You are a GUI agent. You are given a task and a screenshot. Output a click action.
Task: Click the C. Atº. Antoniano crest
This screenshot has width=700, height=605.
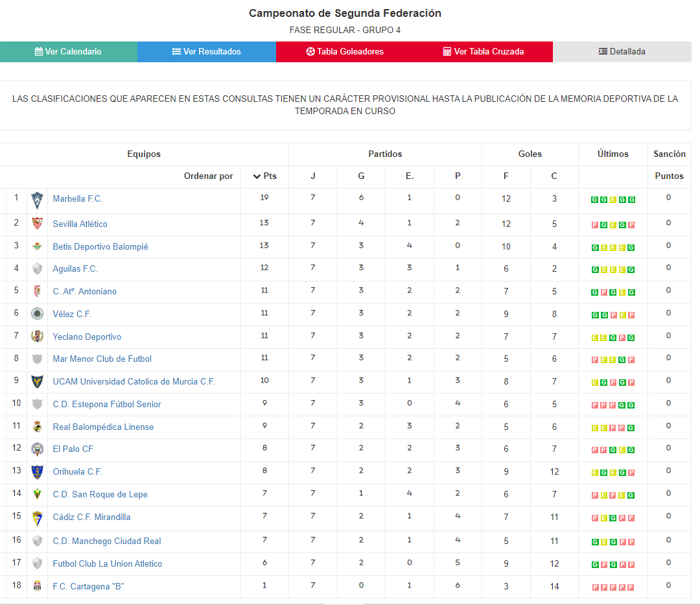point(38,291)
